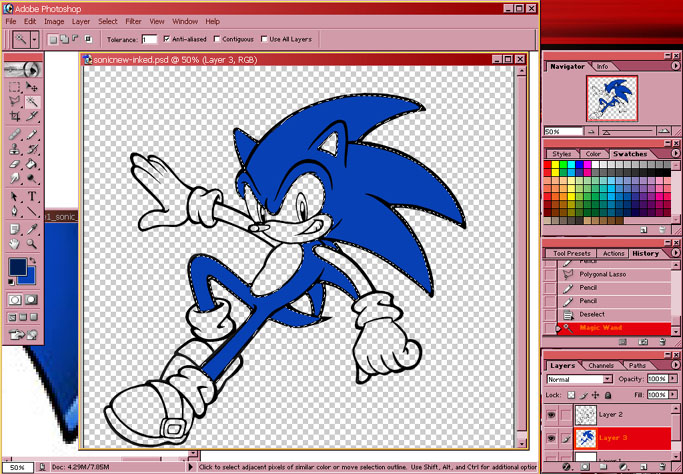683x474 pixels.
Task: Select the Pencil tool in toolbox
Action: click(31, 135)
